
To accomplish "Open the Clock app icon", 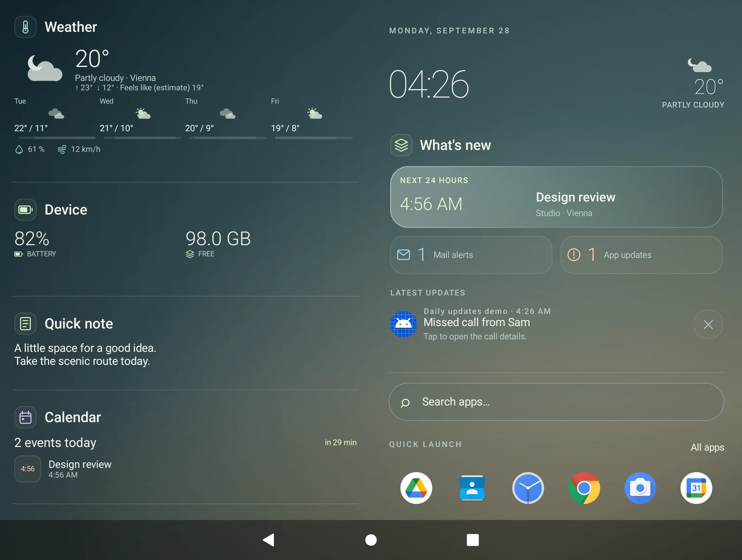I will pyautogui.click(x=528, y=488).
